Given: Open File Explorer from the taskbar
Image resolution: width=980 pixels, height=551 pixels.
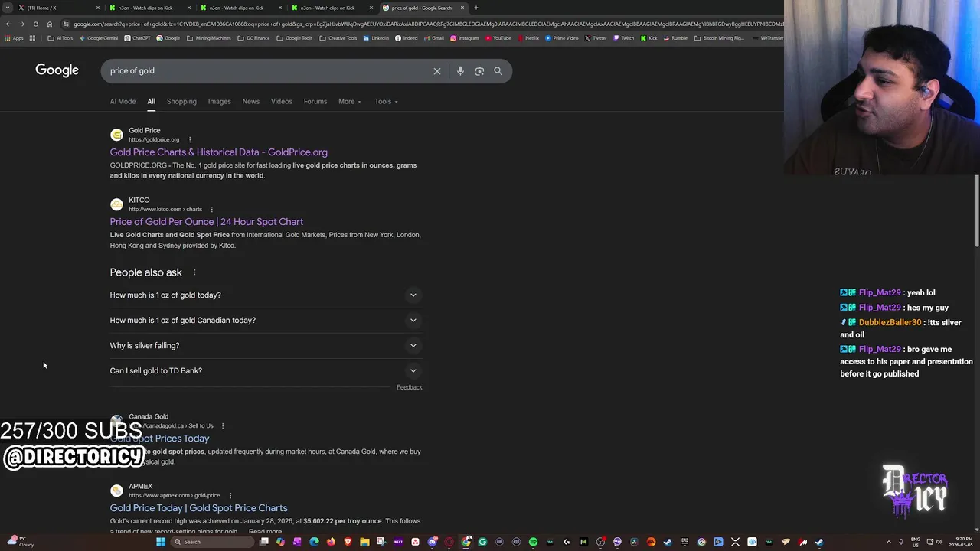Looking at the screenshot, I should tap(364, 542).
